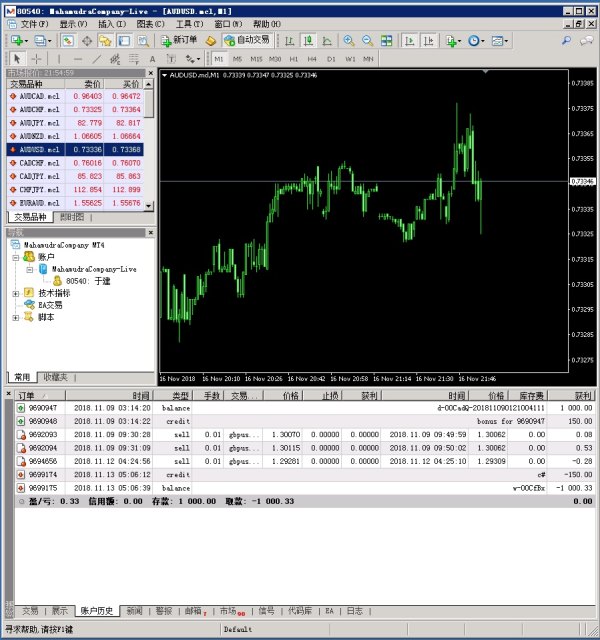Switch chart to H1 timeframe
This screenshot has width=600, height=640.
pos(293,59)
